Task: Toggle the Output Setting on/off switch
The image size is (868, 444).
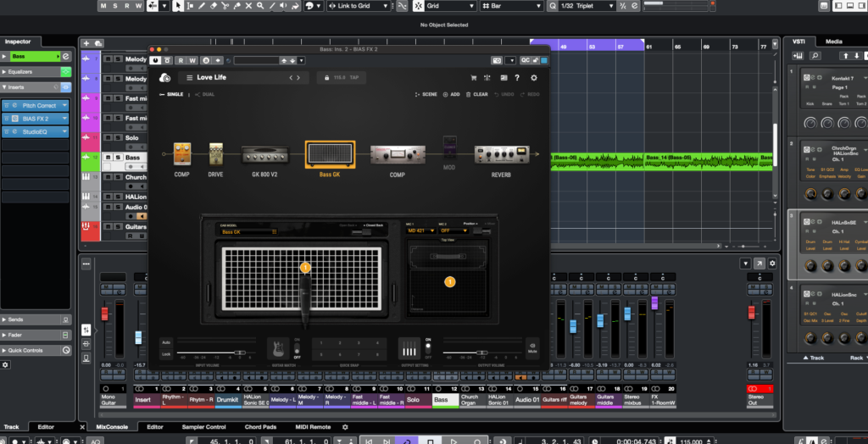Action: click(427, 348)
